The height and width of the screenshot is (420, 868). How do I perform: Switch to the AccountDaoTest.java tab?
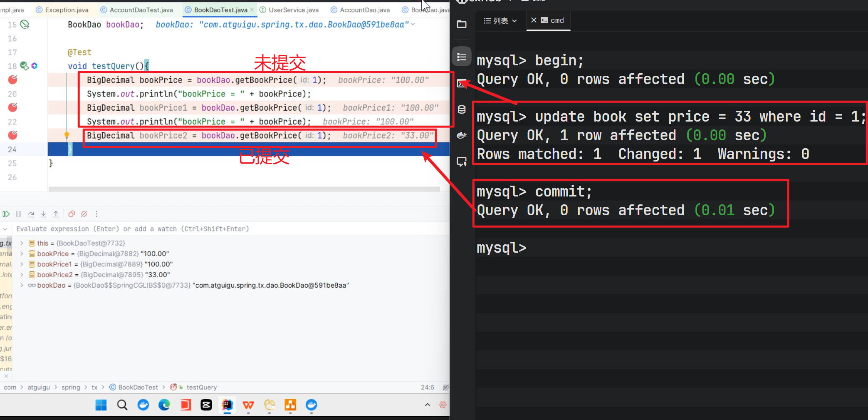click(x=137, y=10)
